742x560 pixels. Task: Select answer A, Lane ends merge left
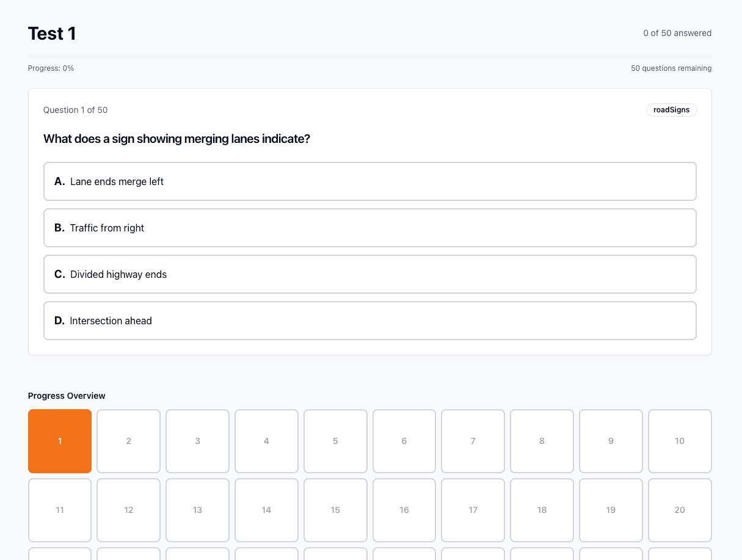pyautogui.click(x=369, y=181)
